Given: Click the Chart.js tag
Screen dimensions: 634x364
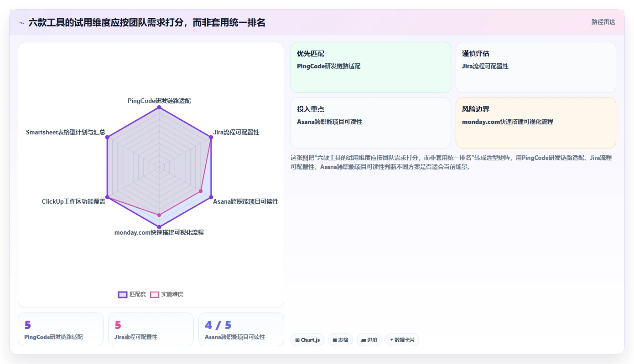Looking at the screenshot, I should click(307, 340).
